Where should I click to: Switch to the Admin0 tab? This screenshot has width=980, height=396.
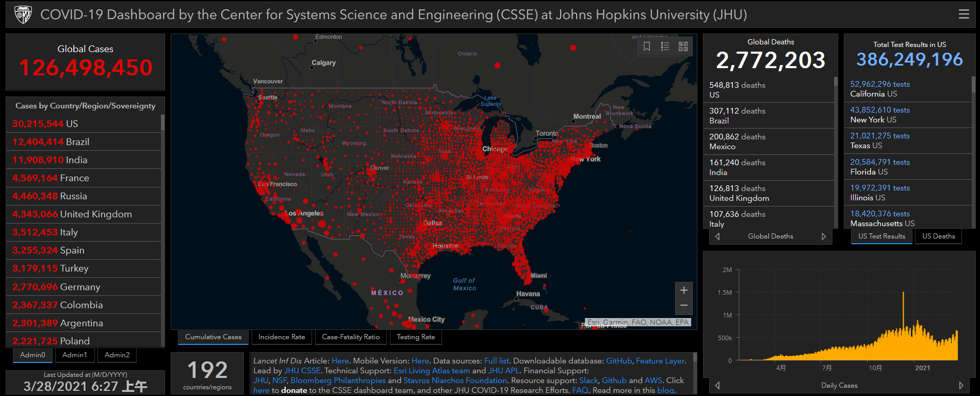[x=32, y=355]
